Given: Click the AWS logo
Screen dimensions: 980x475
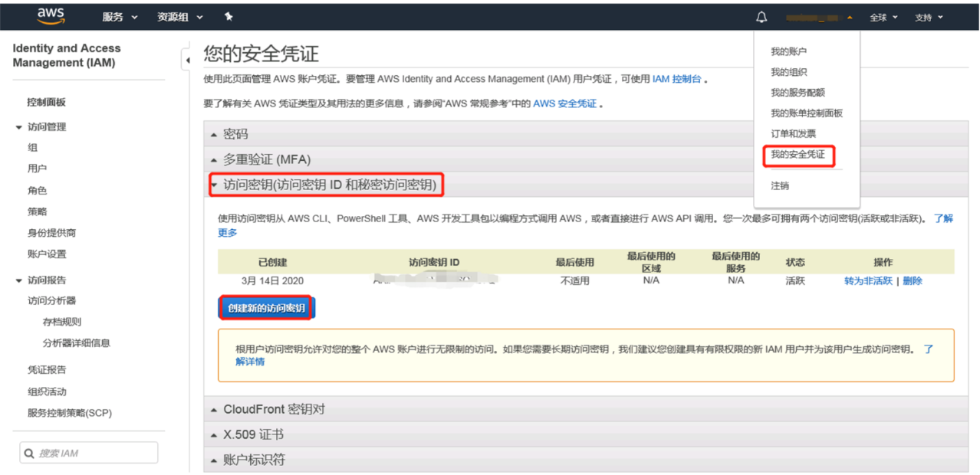Looking at the screenshot, I should pyautogui.click(x=51, y=16).
